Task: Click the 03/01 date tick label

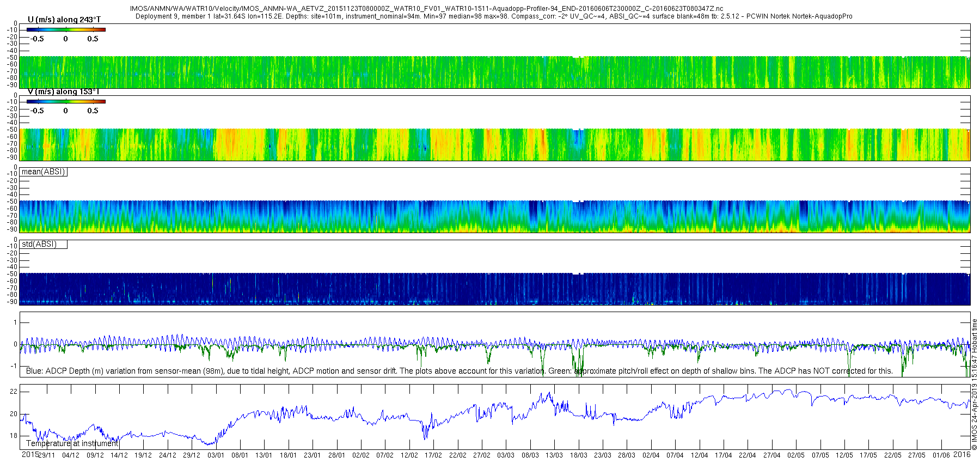Action: pos(216,455)
